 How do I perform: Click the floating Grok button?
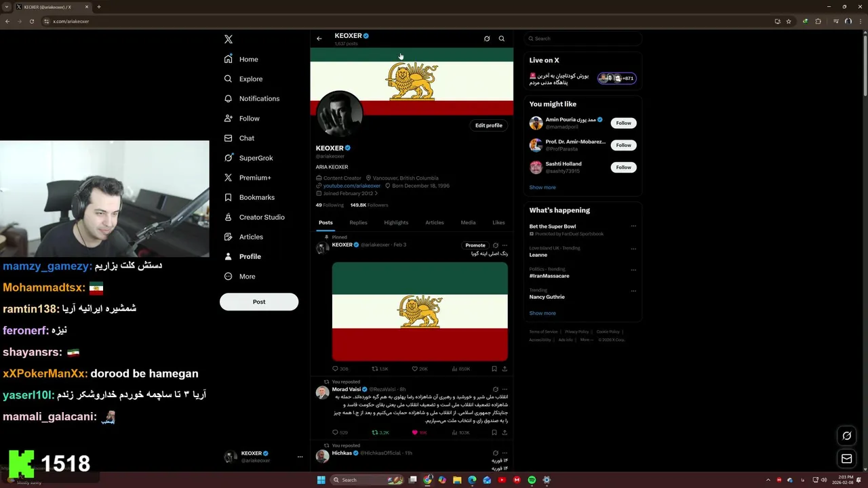[x=846, y=436]
